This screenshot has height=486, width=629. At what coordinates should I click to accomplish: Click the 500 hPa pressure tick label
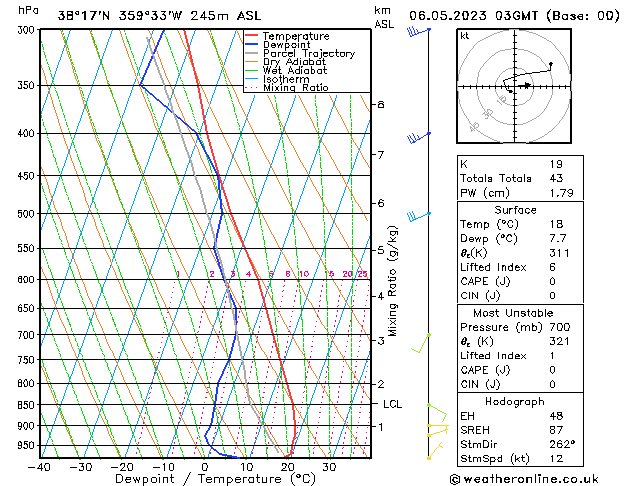click(x=28, y=214)
